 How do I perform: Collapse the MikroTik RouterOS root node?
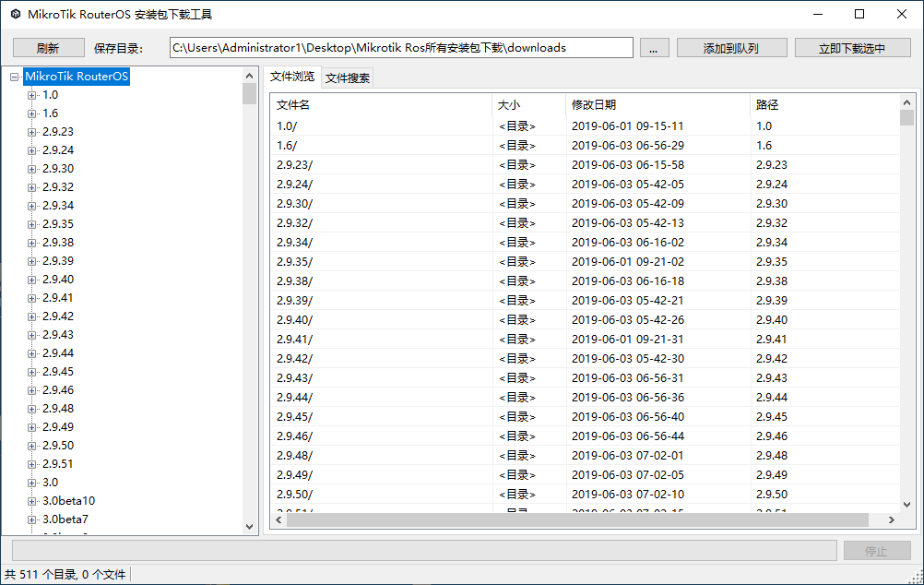click(x=14, y=77)
